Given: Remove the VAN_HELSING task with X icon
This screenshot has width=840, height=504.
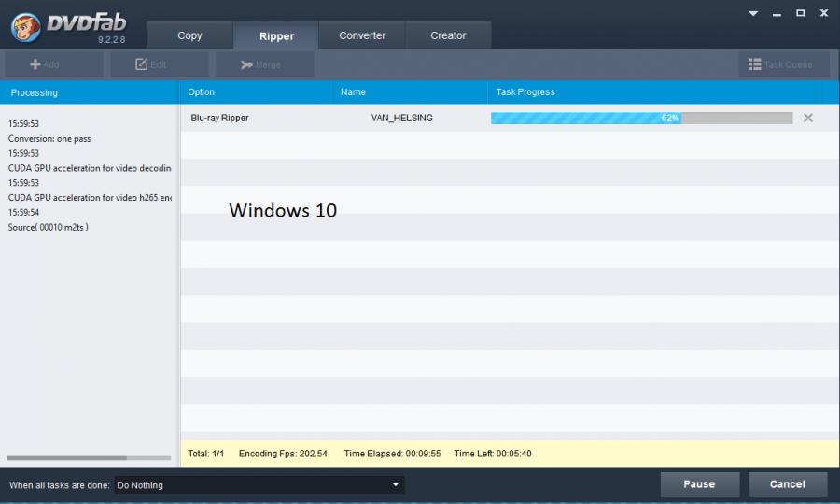Looking at the screenshot, I should pyautogui.click(x=808, y=118).
